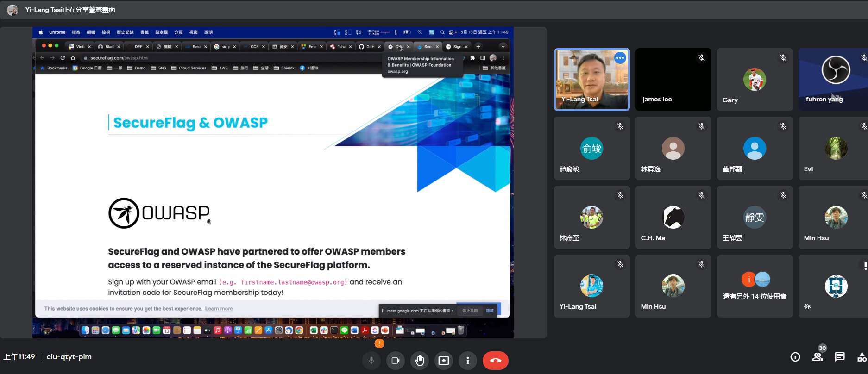Open the 書籤 menu in the Mac menu bar
The image size is (868, 374).
pos(145,32)
